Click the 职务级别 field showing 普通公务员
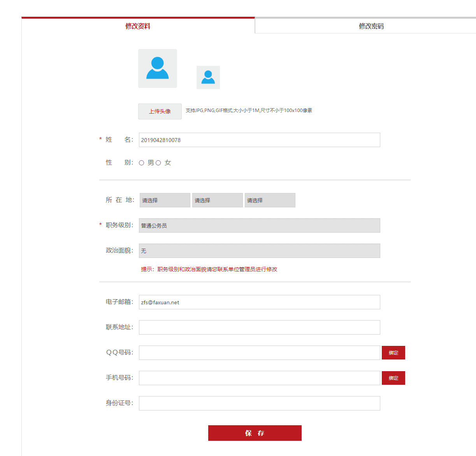The image size is (476, 456). tap(260, 226)
